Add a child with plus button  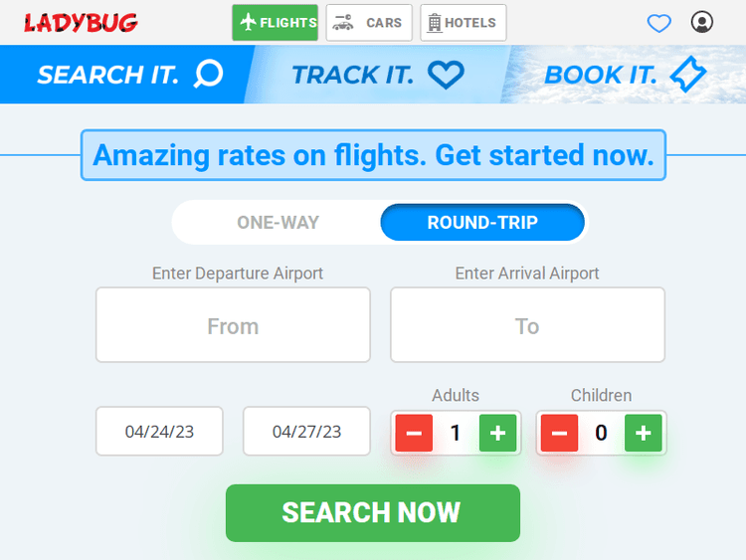click(x=644, y=433)
